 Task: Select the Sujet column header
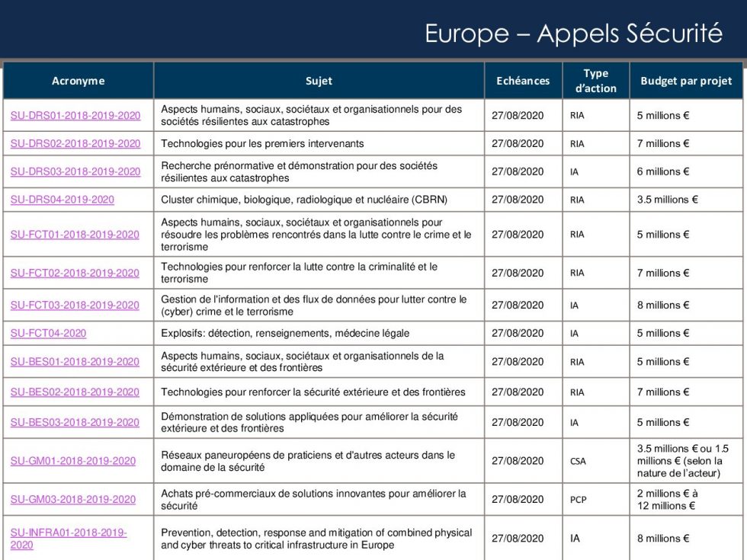[319, 81]
